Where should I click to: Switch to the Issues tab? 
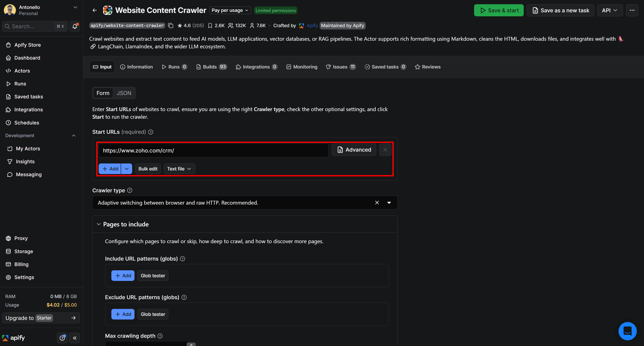coord(341,67)
